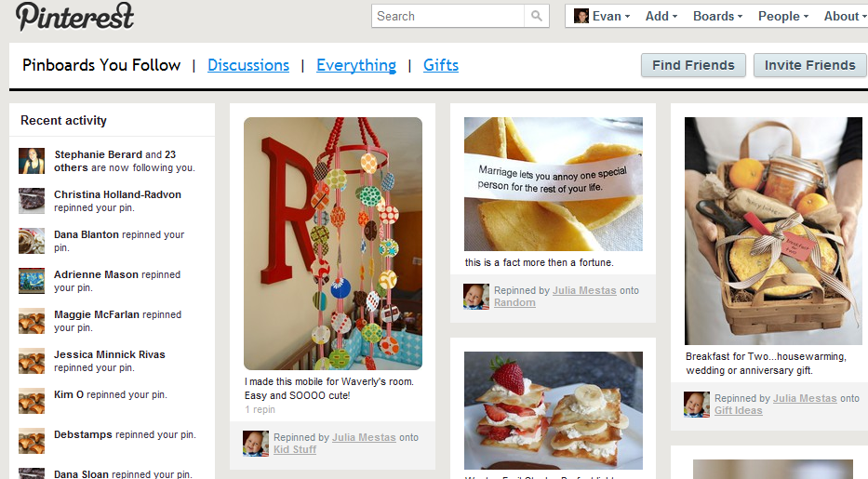This screenshot has height=479, width=868.
Task: Click 'Breakfast for Two...housewarming' caption
Action: pyautogui.click(x=766, y=364)
